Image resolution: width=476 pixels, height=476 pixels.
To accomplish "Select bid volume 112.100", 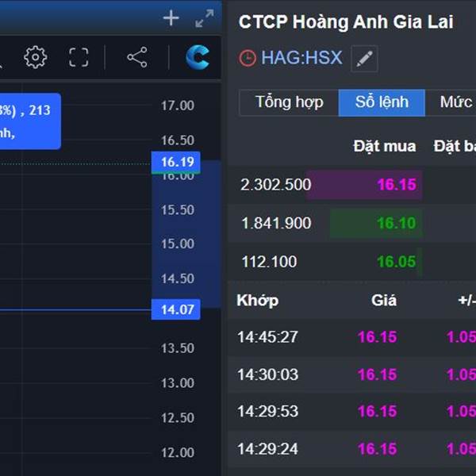I will (x=269, y=262).
